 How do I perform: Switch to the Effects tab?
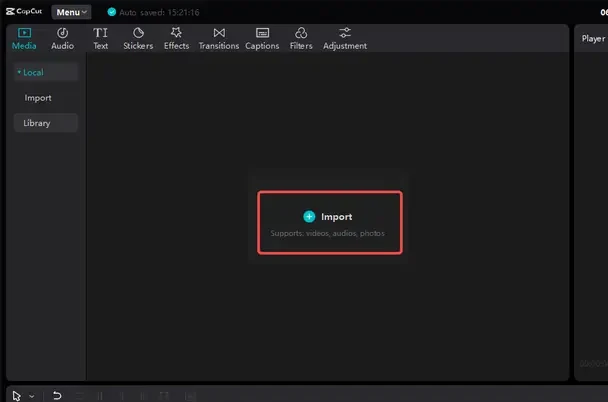tap(176, 38)
